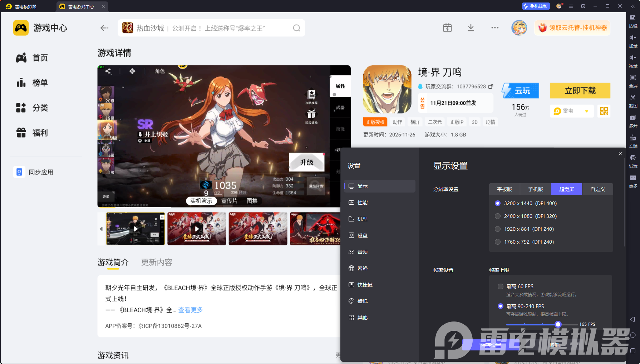The width and height of the screenshot is (640, 364).
Task: Click the 领取云托管-挂机神器 button
Action: point(572,28)
